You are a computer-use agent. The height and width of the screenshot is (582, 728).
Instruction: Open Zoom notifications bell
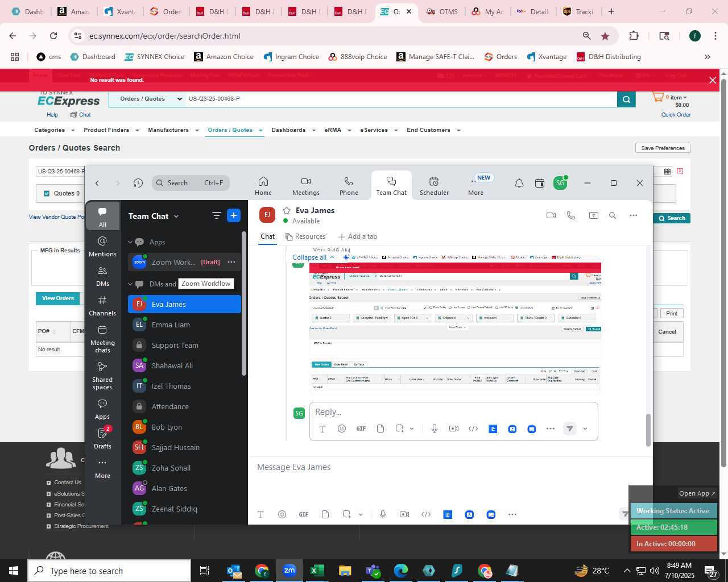pos(519,183)
